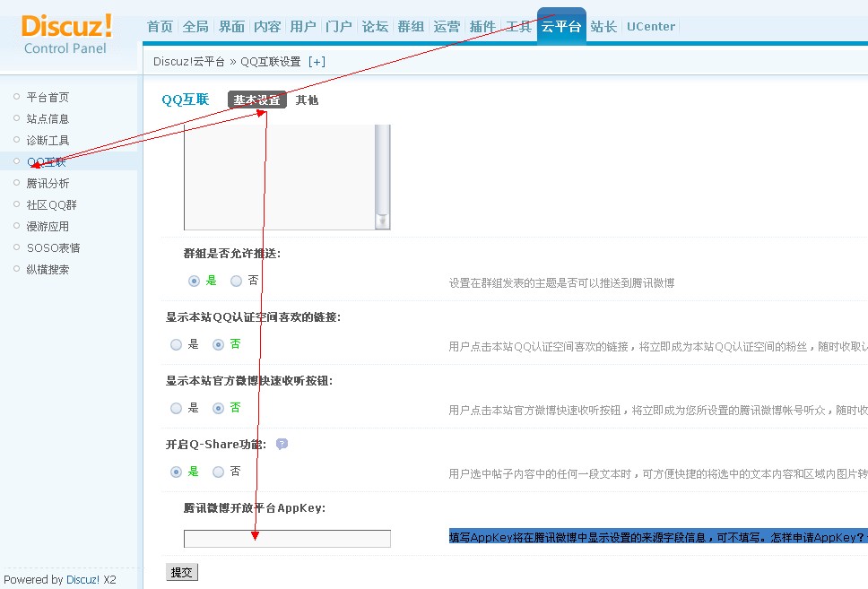
Task: Open the 用户 top menu
Action: [x=303, y=26]
